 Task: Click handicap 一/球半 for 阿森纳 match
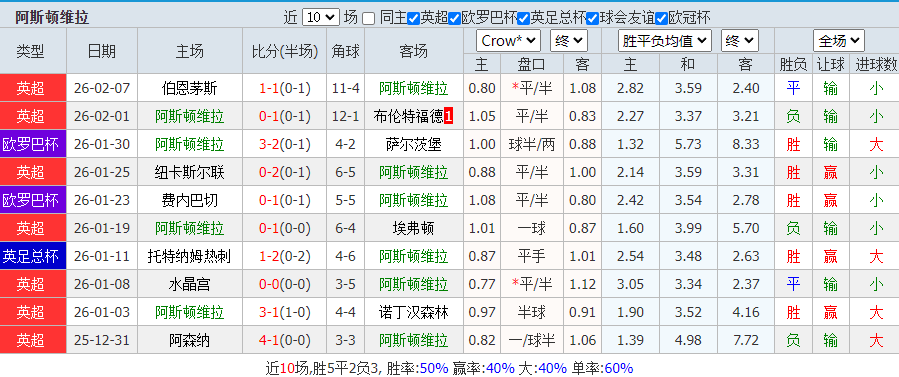(x=531, y=340)
